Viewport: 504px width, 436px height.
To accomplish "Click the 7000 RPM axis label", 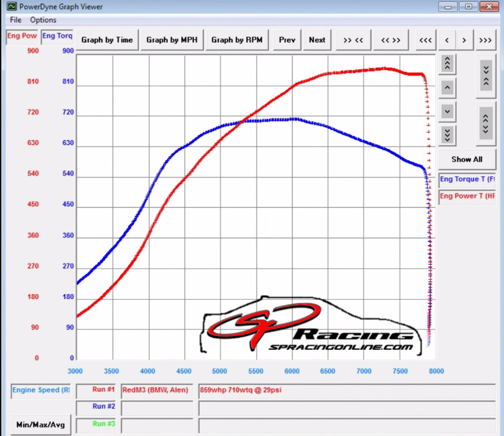I will [364, 371].
